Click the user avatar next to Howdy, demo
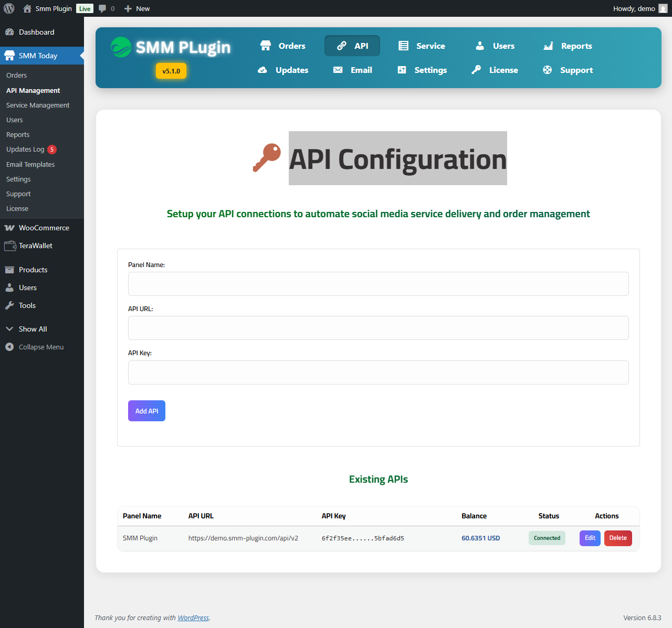The height and width of the screenshot is (628, 672). click(x=663, y=8)
